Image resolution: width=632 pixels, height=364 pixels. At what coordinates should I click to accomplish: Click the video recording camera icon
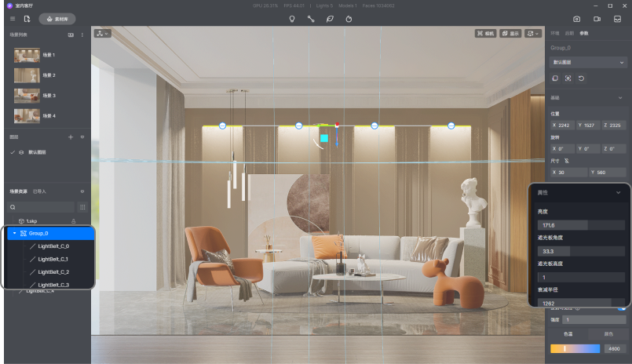click(x=597, y=18)
